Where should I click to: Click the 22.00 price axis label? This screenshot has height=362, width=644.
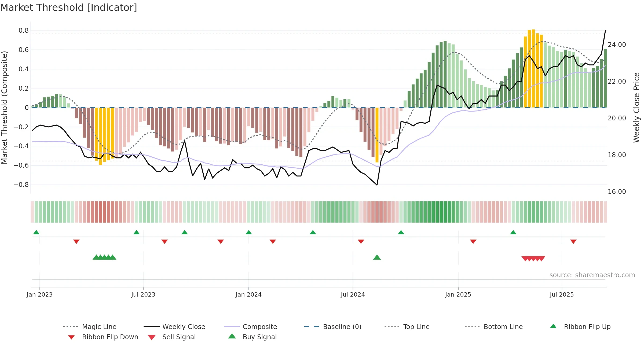click(x=617, y=82)
